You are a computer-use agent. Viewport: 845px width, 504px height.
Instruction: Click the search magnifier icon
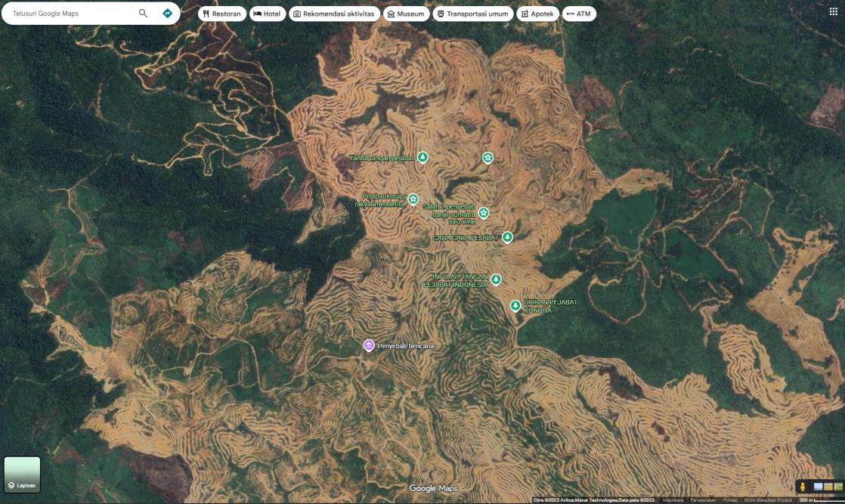(x=143, y=14)
